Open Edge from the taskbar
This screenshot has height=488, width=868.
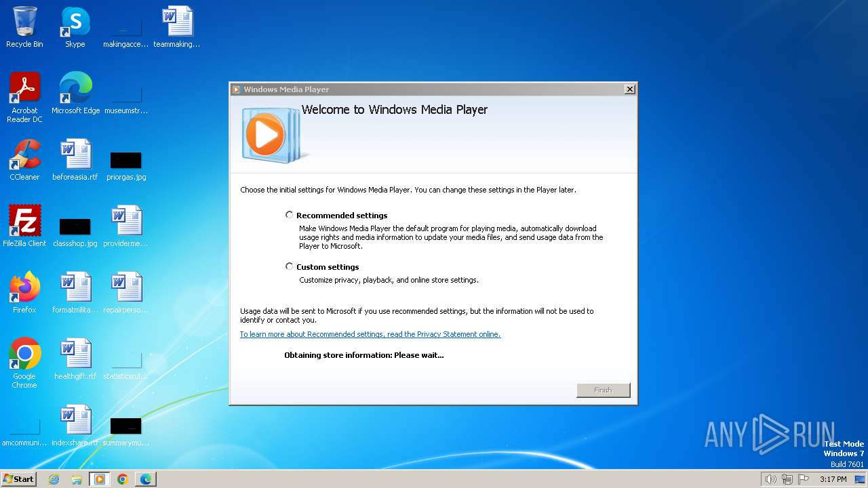146,479
